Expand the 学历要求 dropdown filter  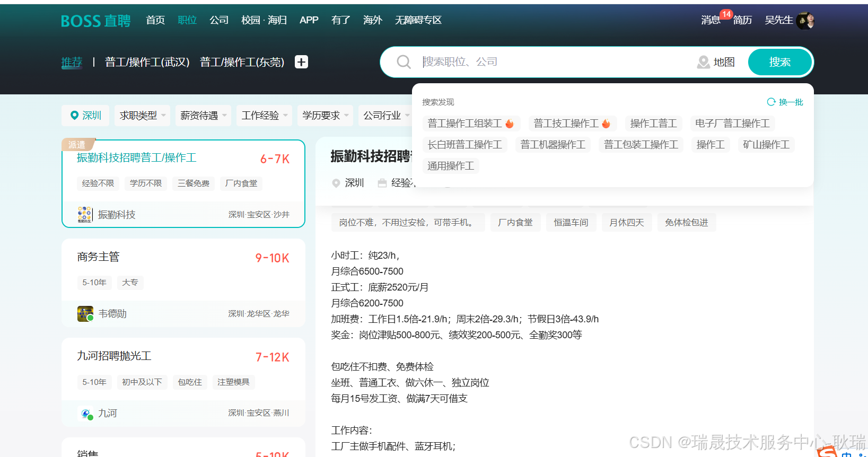coord(325,115)
